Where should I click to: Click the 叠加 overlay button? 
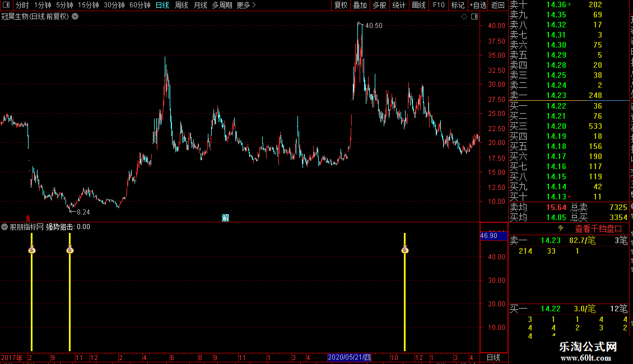tap(360, 5)
